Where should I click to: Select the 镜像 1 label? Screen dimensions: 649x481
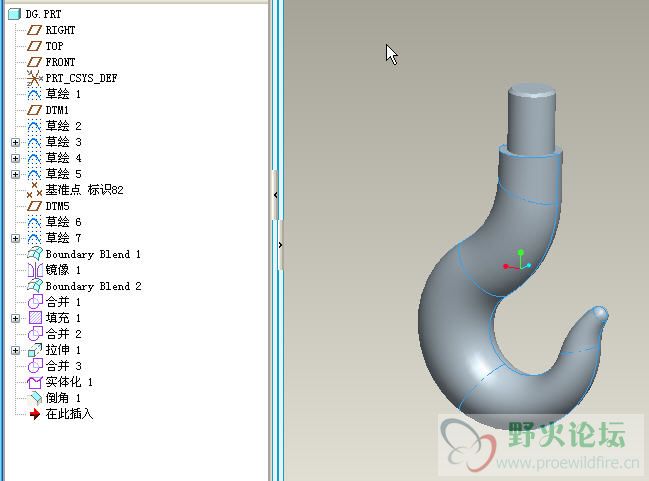coord(63,270)
